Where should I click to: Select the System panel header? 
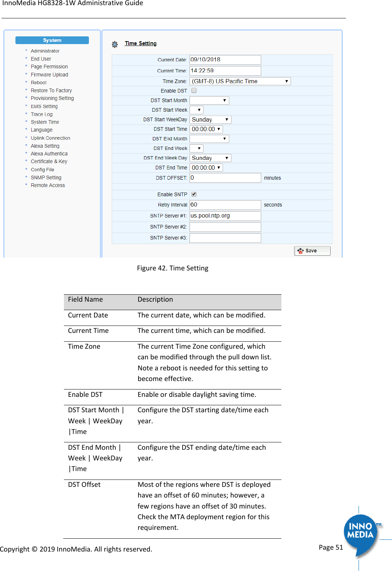click(x=52, y=40)
